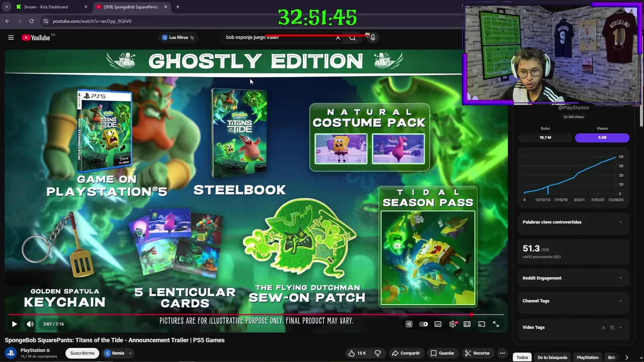Open more actions three-dot menu

click(502, 353)
